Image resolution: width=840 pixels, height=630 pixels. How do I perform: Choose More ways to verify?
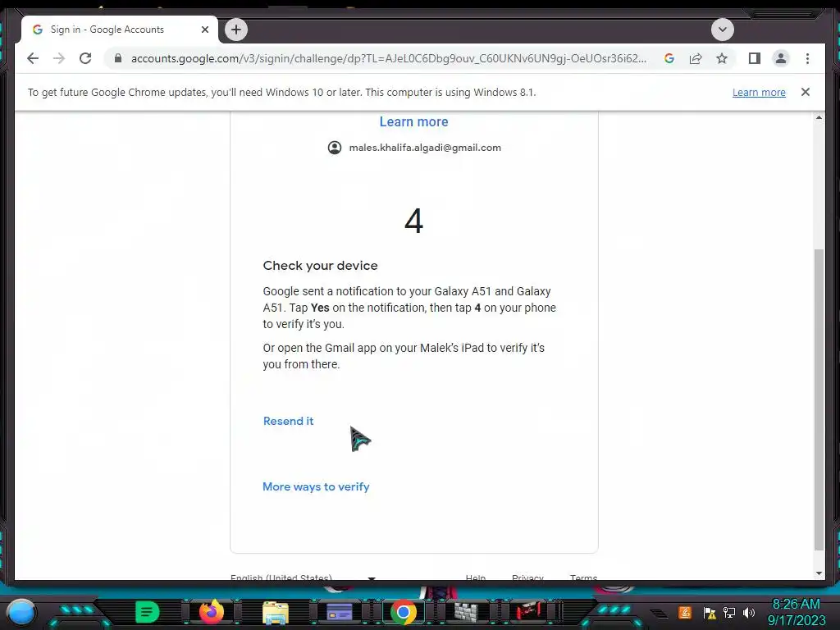pyautogui.click(x=316, y=486)
